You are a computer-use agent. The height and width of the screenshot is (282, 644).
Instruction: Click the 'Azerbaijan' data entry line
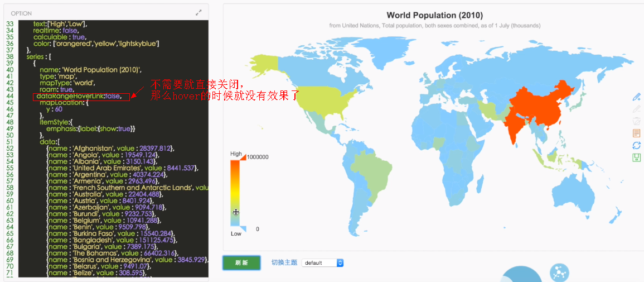coord(107,207)
